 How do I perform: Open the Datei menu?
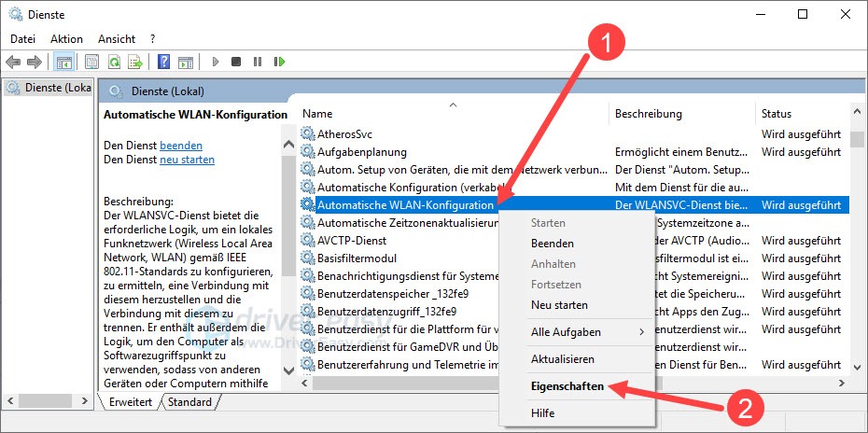(22, 39)
